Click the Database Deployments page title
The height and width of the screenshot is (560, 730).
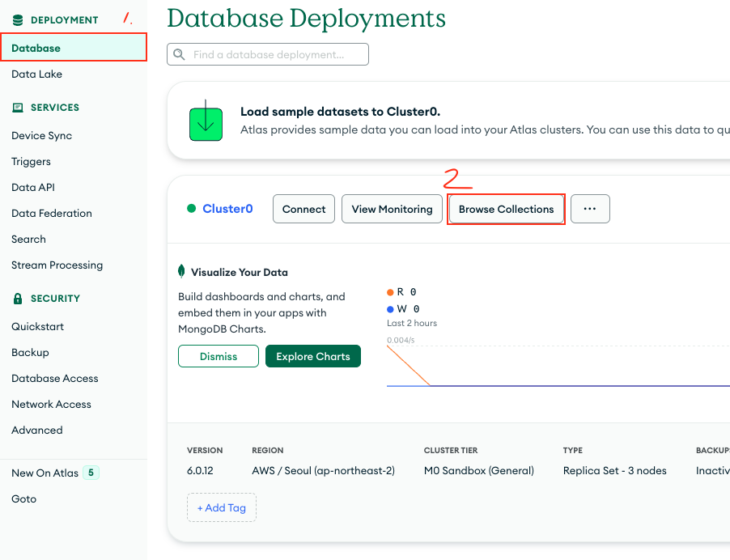306,19
